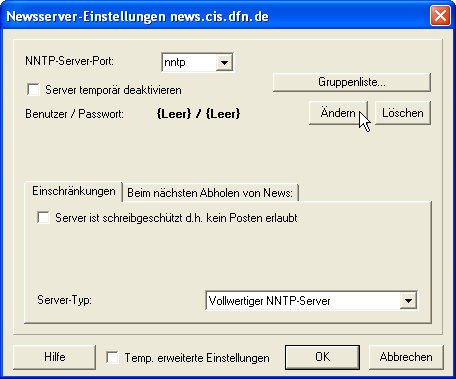Click the 'Server-Typ:' label
Screen dimensions: 456x379
(64, 300)
